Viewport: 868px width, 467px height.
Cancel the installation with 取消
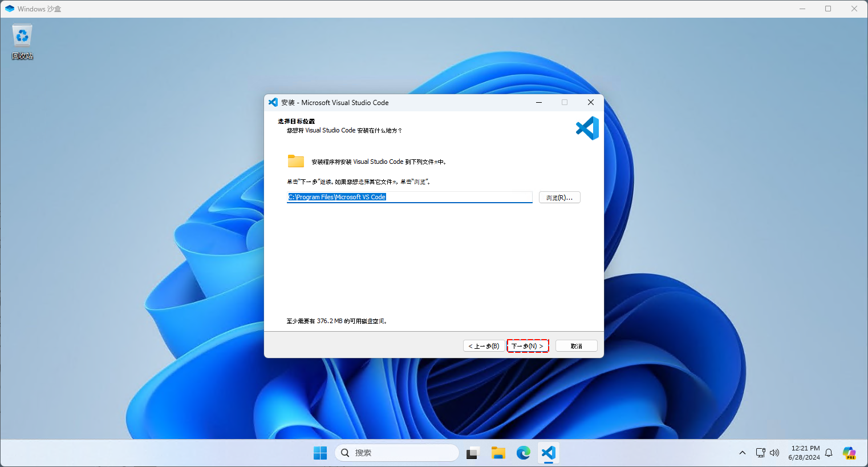click(x=576, y=346)
